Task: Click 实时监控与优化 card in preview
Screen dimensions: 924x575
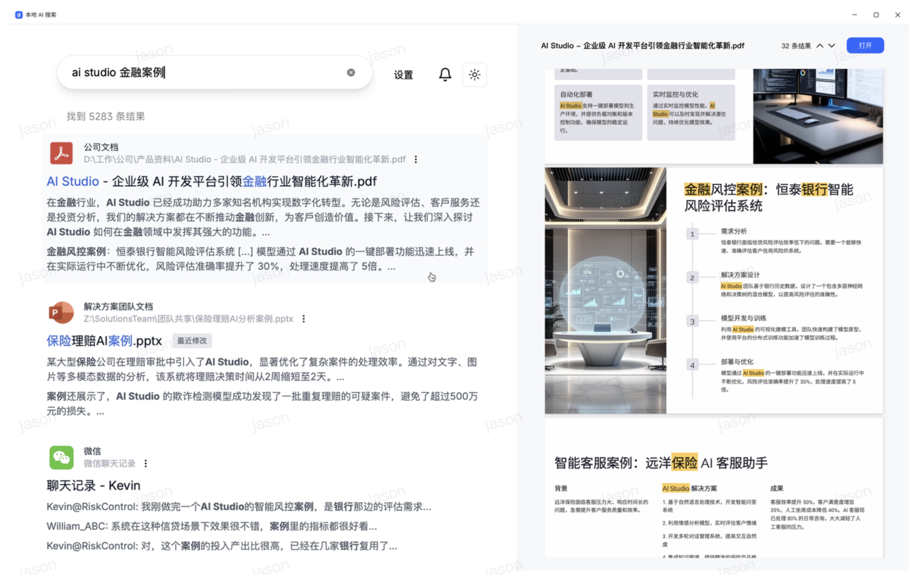Action: point(691,113)
